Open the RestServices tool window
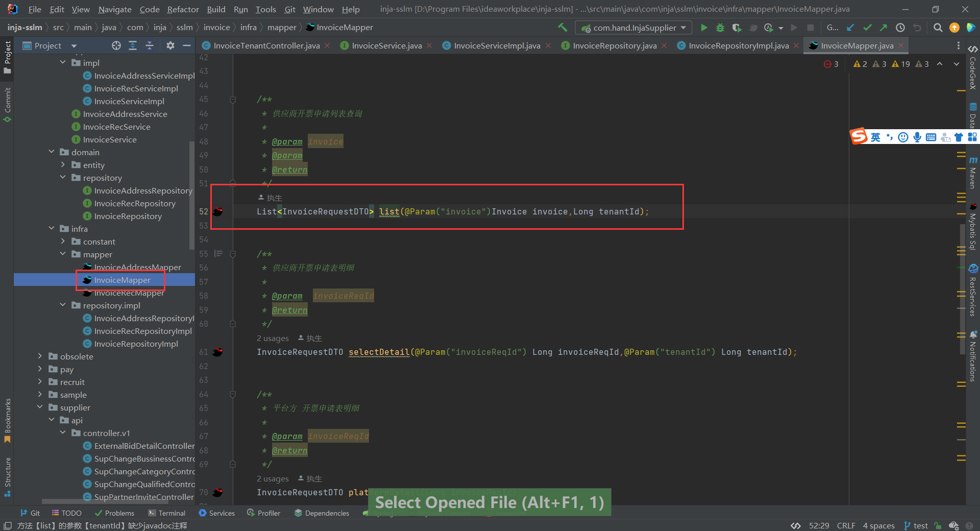Image resolution: width=980 pixels, height=531 pixels. click(x=973, y=291)
